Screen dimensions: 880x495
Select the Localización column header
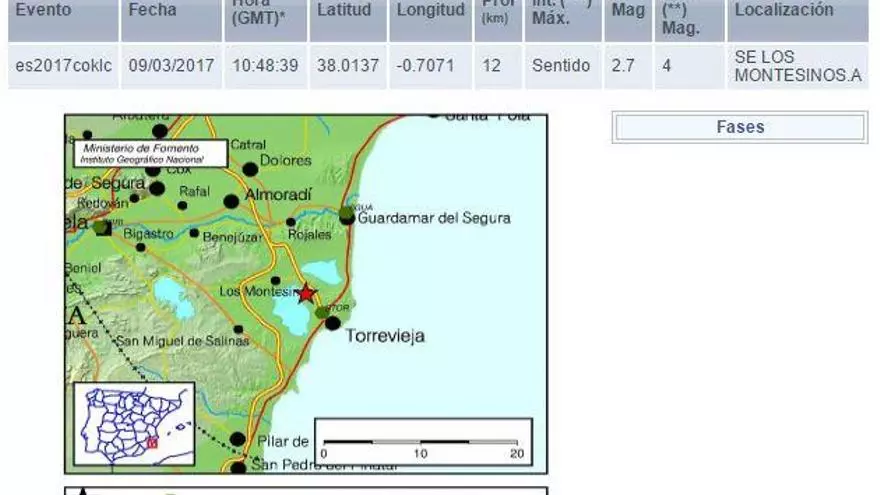click(784, 11)
